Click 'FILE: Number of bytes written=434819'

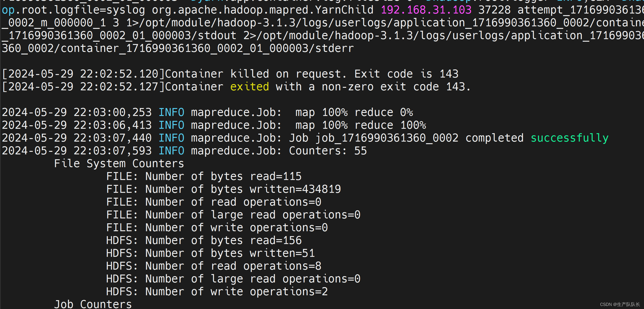tap(224, 189)
